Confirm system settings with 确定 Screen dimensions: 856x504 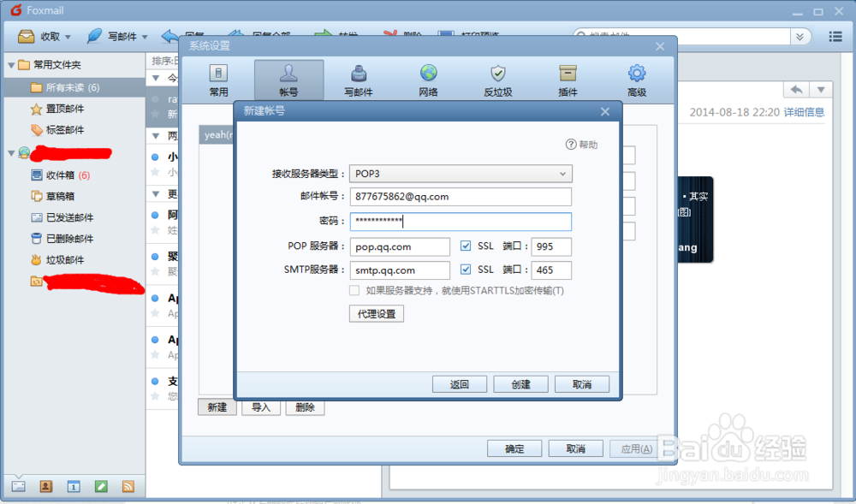(514, 448)
